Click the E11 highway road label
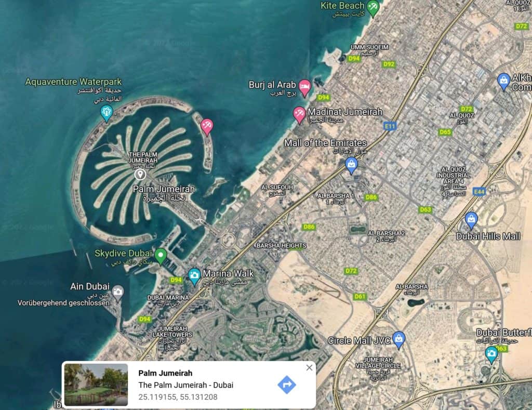The width and height of the screenshot is (532, 410). (x=390, y=126)
